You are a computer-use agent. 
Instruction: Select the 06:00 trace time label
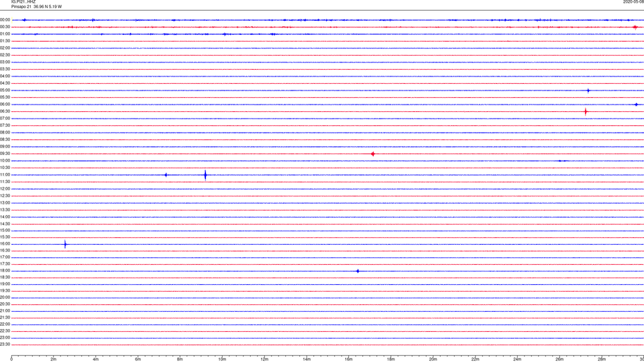(x=5, y=105)
